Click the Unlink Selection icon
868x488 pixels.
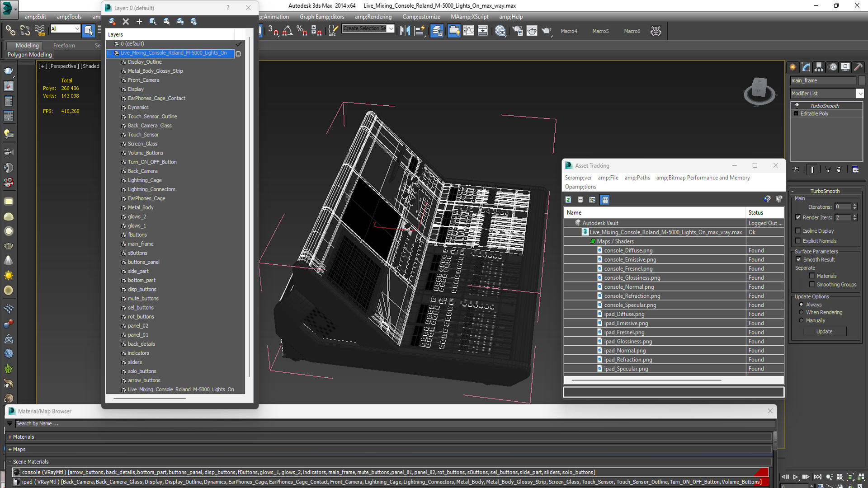pyautogui.click(x=25, y=31)
